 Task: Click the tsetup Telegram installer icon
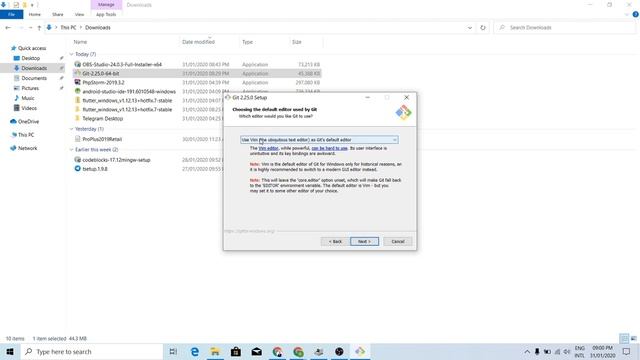[x=78, y=169]
